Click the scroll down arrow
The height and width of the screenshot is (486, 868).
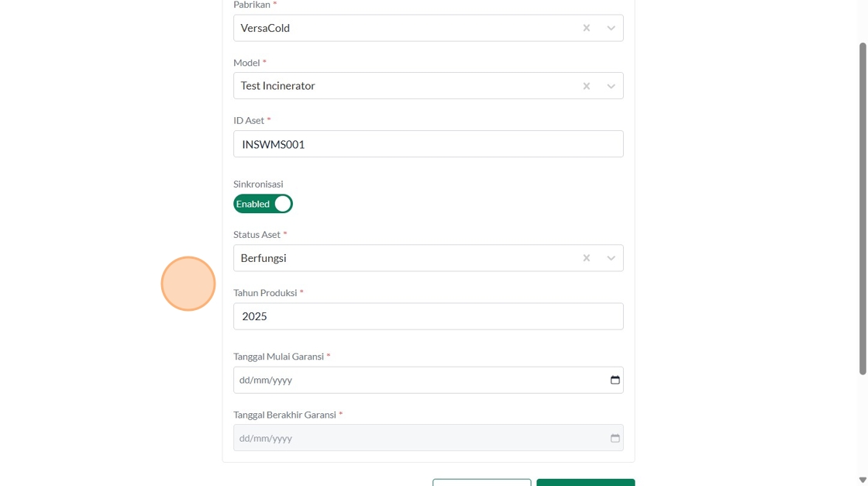863,480
